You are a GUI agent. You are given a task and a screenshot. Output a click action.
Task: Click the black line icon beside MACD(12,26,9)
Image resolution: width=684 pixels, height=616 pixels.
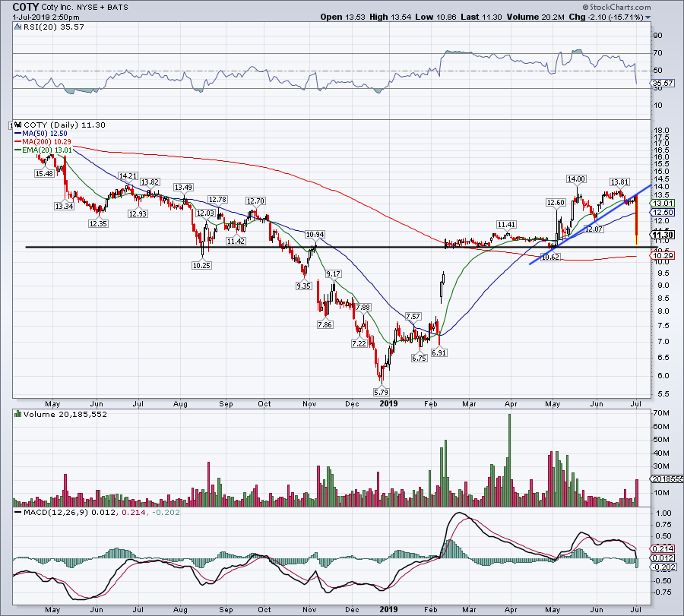point(18,513)
